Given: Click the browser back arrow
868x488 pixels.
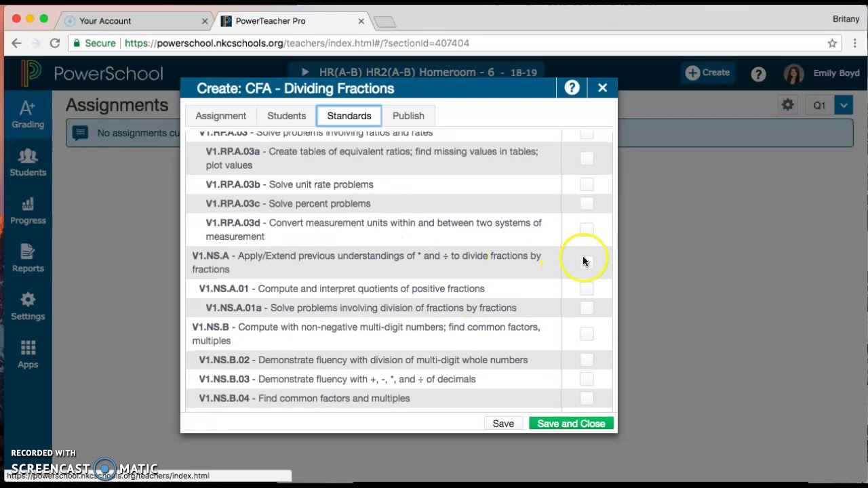Looking at the screenshot, I should click(x=16, y=43).
